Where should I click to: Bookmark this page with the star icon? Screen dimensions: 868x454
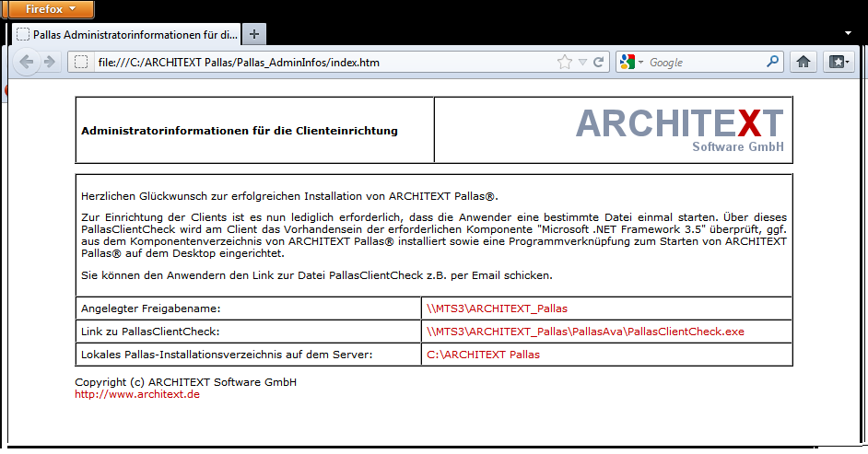[x=565, y=62]
